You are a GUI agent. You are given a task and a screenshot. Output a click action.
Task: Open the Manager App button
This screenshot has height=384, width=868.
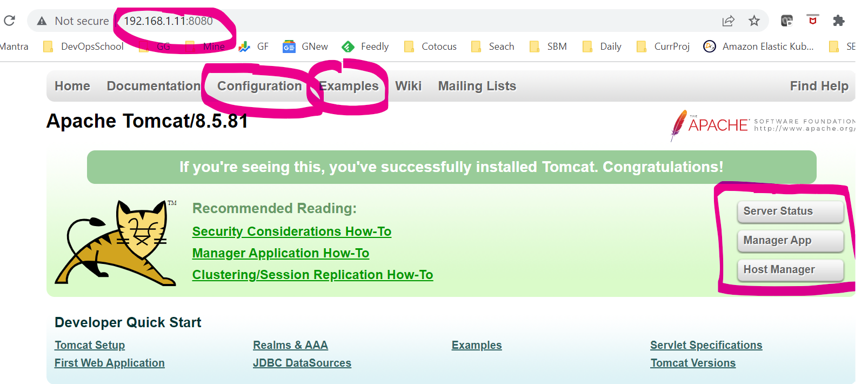point(790,241)
